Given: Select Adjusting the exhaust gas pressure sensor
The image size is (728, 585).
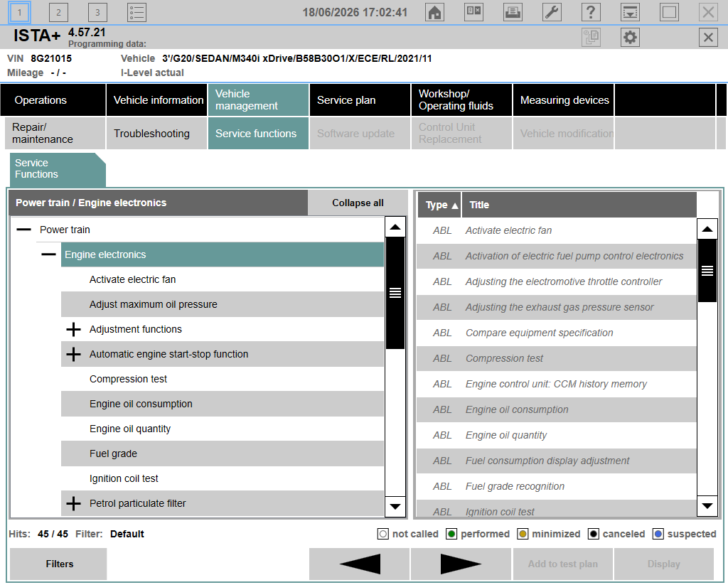Looking at the screenshot, I should 556,307.
